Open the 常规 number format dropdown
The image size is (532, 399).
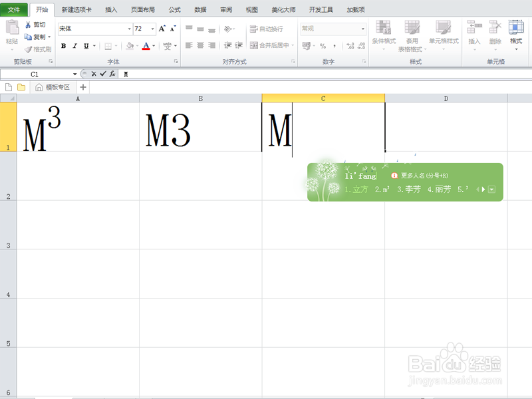coord(362,29)
